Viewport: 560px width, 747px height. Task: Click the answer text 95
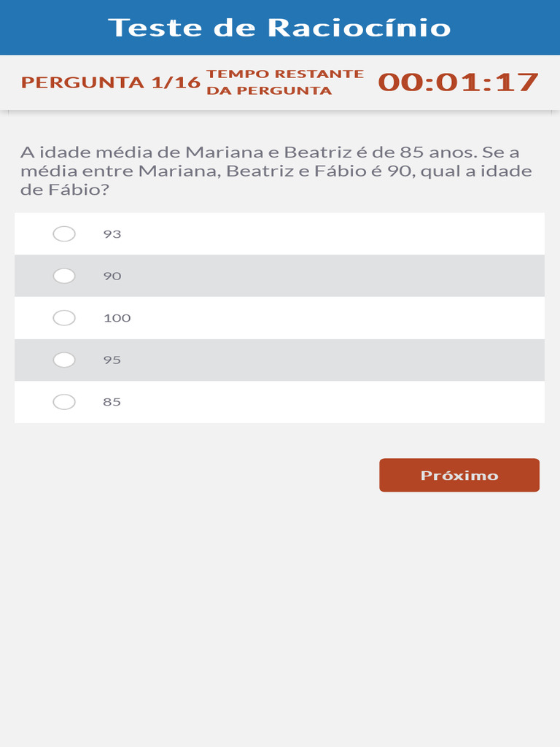tap(112, 360)
